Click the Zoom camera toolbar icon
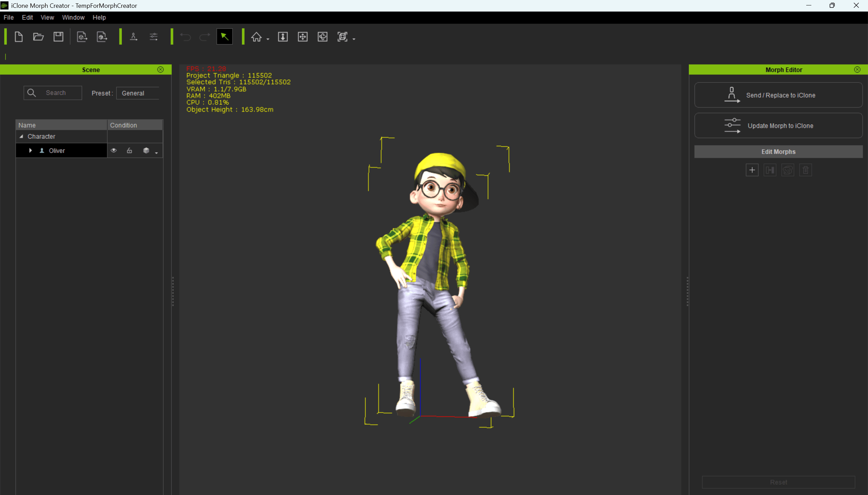The width and height of the screenshot is (868, 495). 283,37
